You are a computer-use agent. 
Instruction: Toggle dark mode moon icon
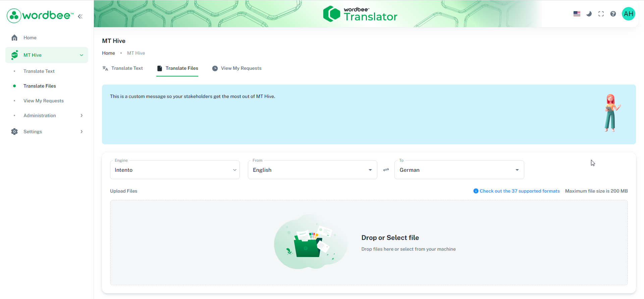pos(589,14)
